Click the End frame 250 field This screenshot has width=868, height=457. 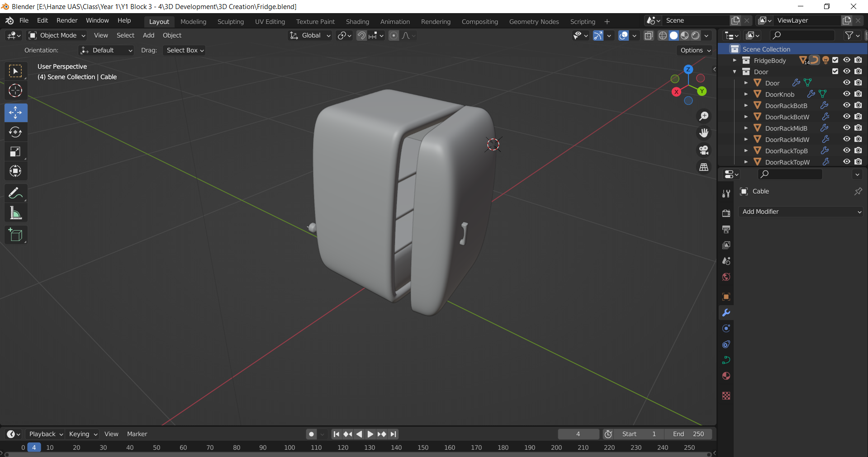coord(688,434)
